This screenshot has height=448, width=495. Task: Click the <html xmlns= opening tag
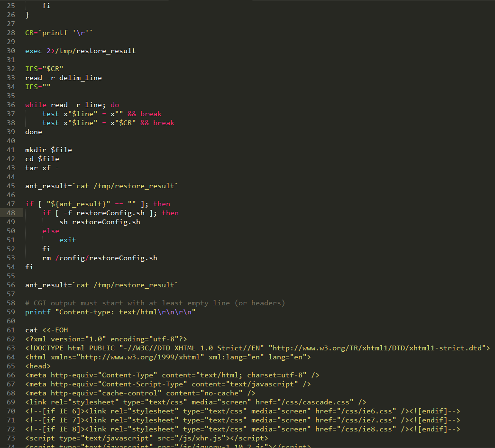coord(168,357)
